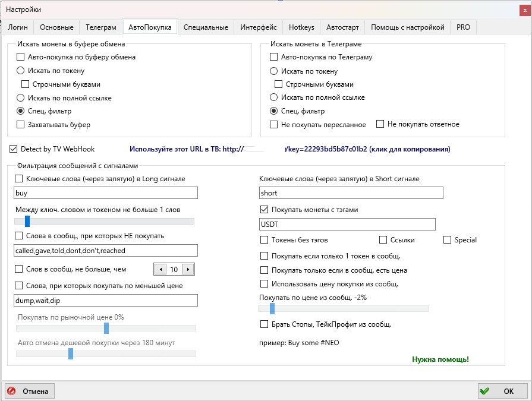Enable Авто-покупка по буферу обмена checkbox

tap(21, 57)
